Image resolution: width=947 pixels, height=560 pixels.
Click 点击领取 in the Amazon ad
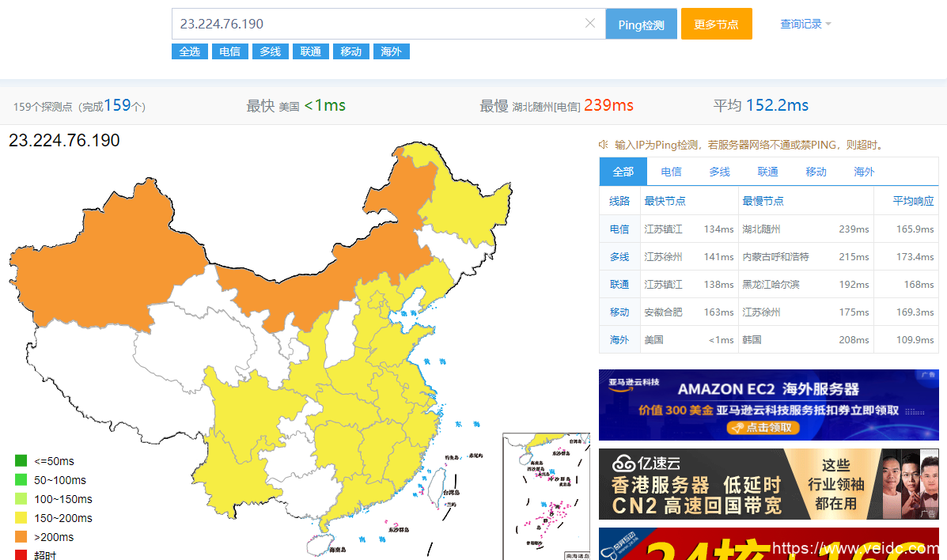point(766,427)
